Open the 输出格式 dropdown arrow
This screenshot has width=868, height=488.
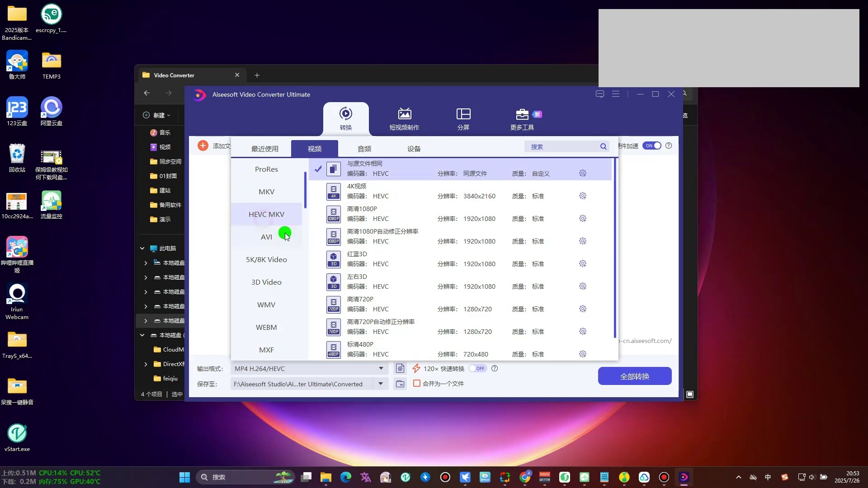(381, 369)
